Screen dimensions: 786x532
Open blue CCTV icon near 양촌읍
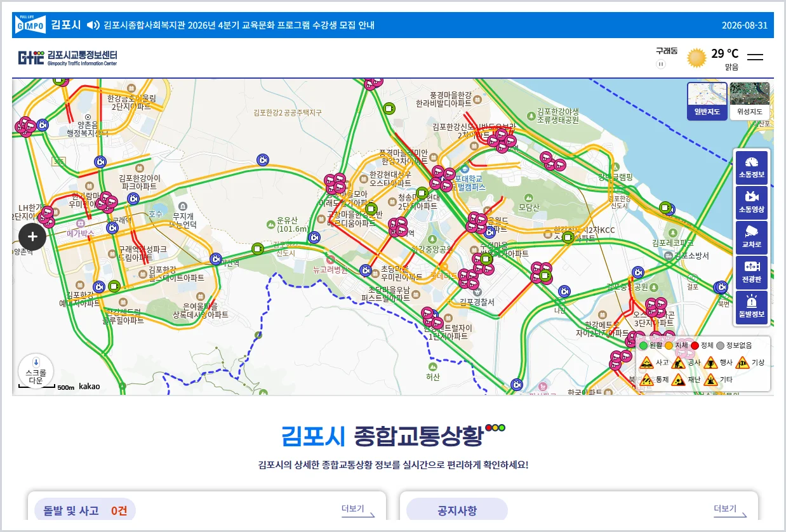click(43, 125)
